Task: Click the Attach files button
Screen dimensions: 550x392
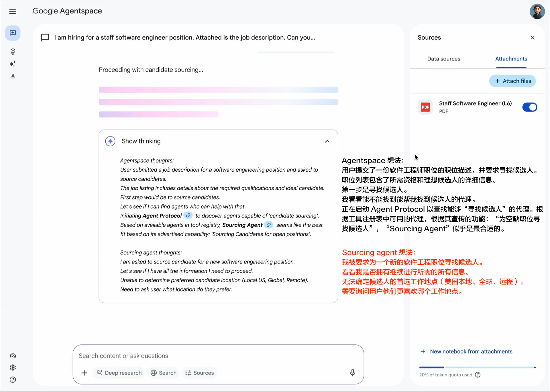Action: click(512, 81)
